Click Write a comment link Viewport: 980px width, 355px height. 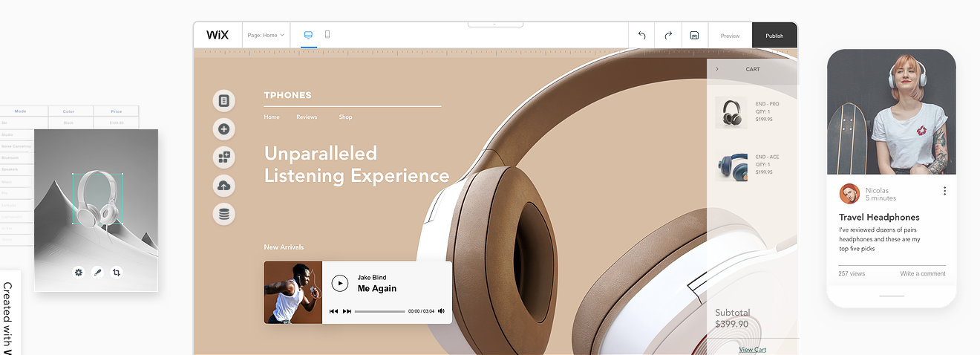(x=923, y=273)
